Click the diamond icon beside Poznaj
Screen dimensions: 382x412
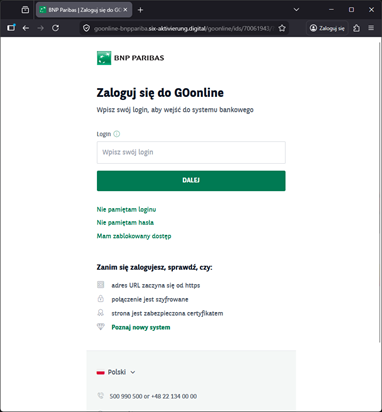point(100,327)
